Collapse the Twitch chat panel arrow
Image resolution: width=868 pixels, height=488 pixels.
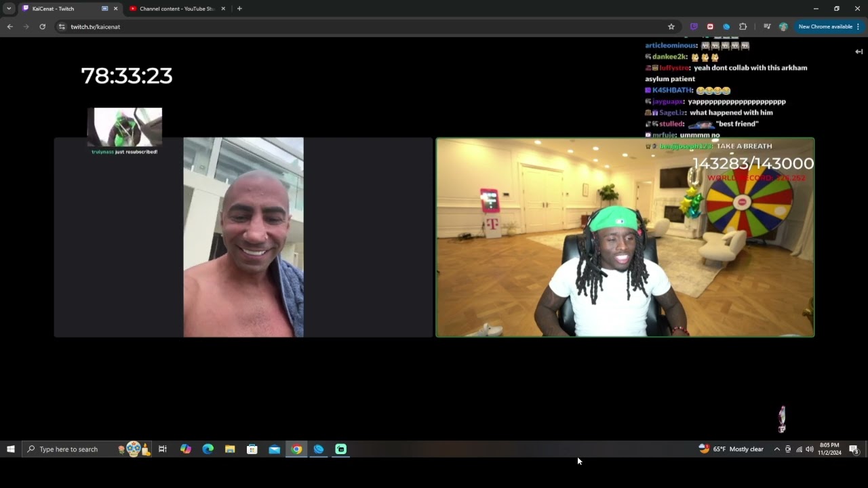click(x=859, y=52)
